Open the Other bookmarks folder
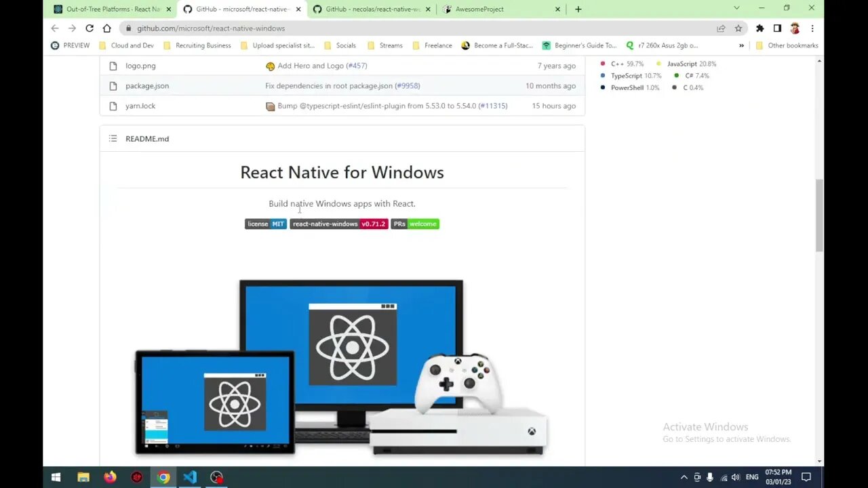This screenshot has width=868, height=488. (787, 45)
